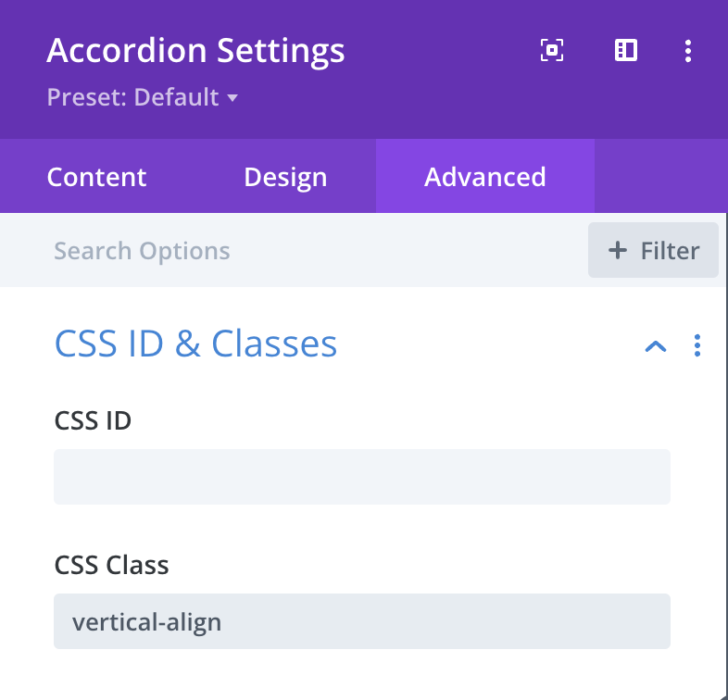Click the Accordion Settings title bar

pos(195,50)
